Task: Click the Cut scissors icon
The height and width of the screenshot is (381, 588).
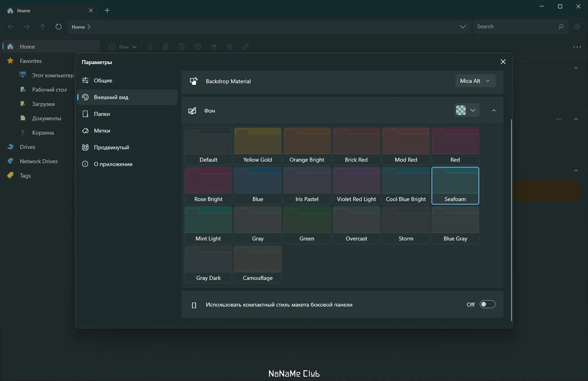Action: coord(150,47)
